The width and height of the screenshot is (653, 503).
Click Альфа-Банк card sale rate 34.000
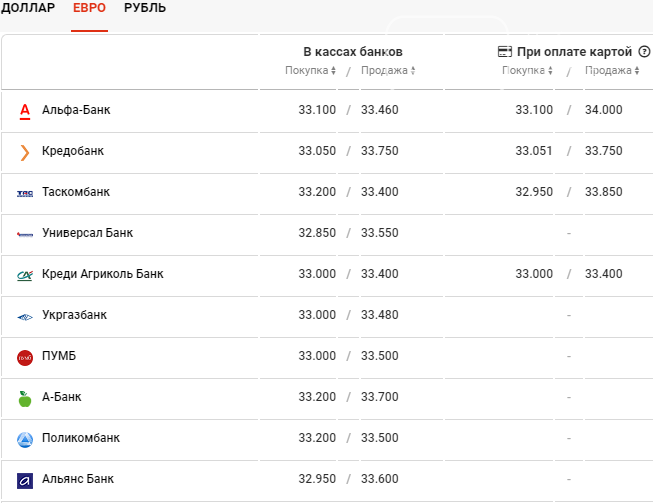604,110
